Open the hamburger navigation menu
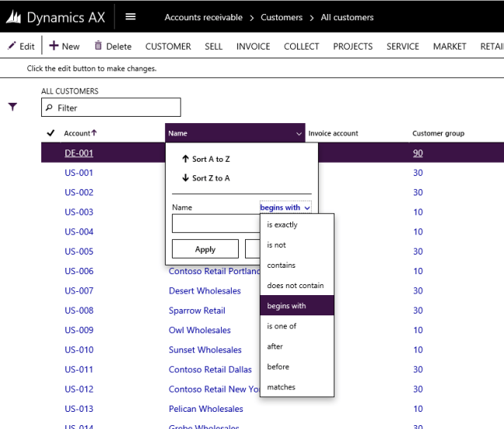Viewport: 504px width, 429px height. (131, 17)
